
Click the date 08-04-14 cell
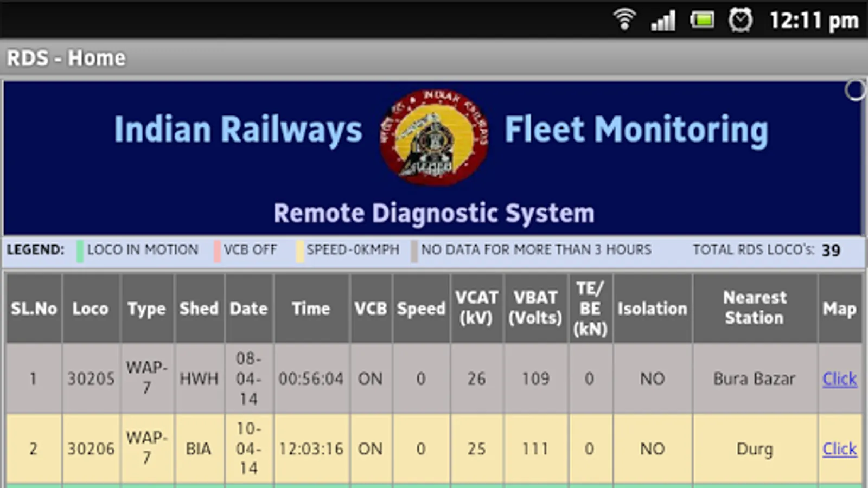249,378
